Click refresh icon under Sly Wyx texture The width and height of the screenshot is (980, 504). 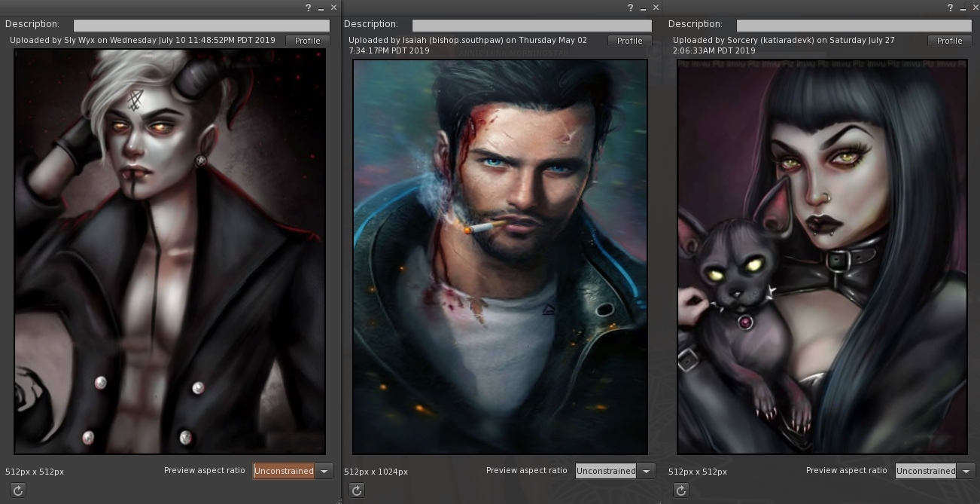18,490
